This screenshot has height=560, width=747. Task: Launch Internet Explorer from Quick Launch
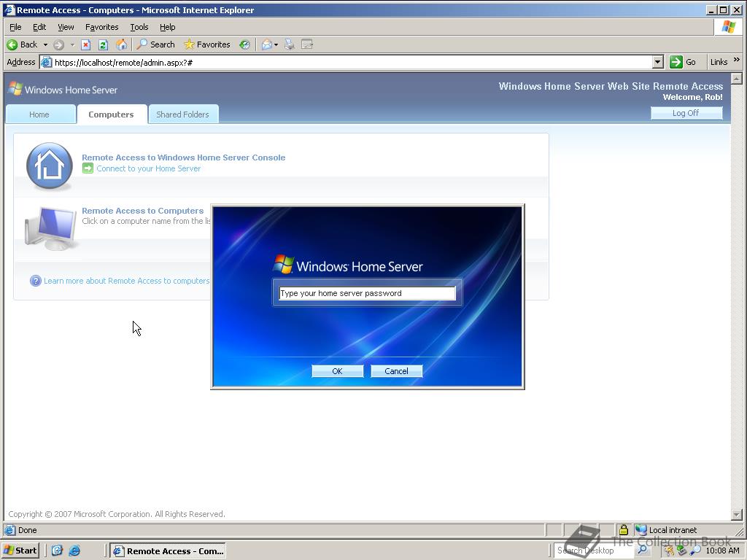tap(74, 551)
